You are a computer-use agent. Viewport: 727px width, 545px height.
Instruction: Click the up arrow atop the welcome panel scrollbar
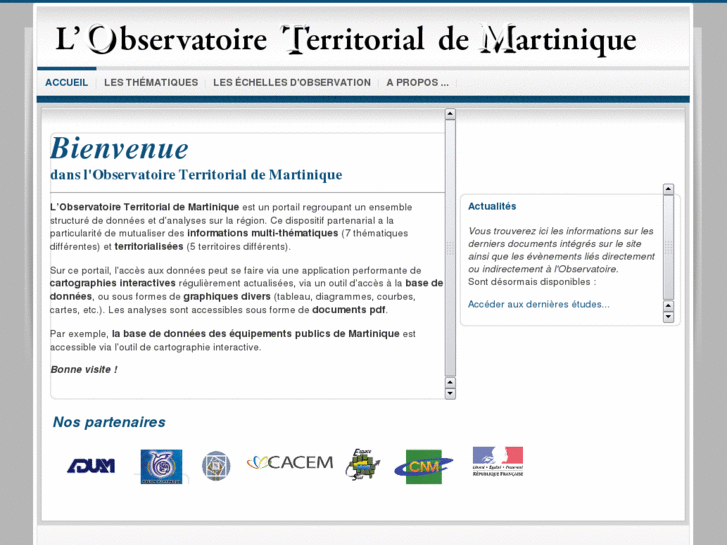(x=450, y=114)
